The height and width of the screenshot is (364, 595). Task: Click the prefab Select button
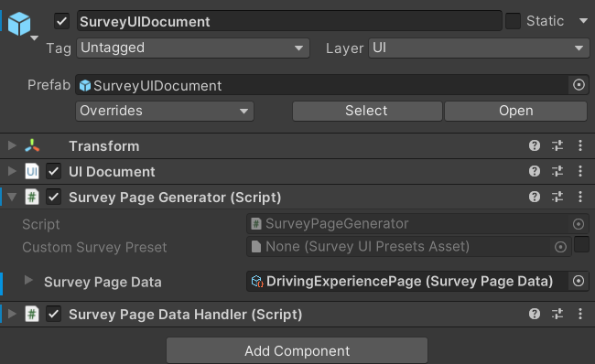pyautogui.click(x=367, y=111)
